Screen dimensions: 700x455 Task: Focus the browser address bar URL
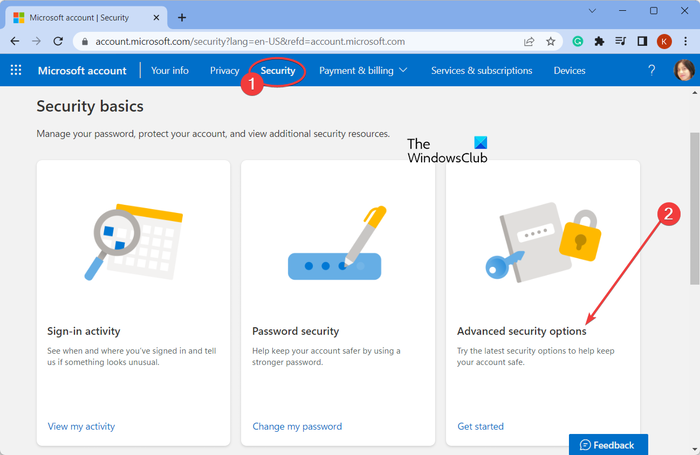pos(250,42)
